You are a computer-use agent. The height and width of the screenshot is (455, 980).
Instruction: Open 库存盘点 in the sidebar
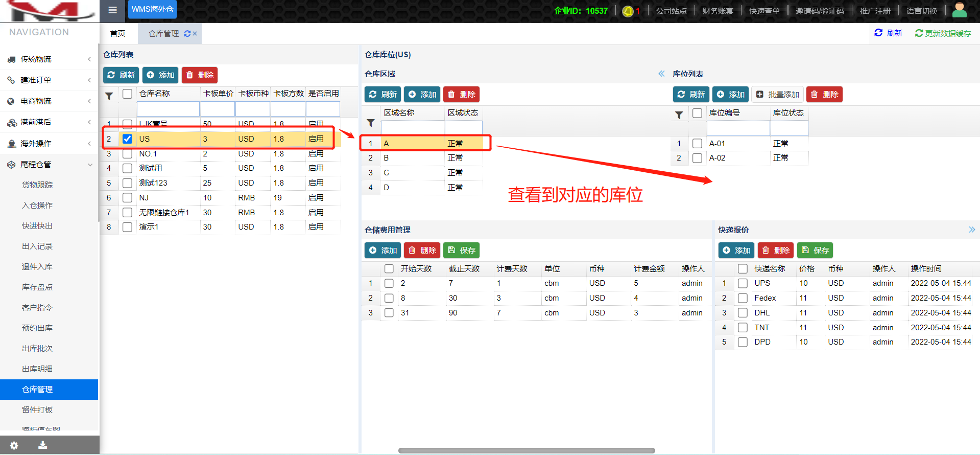[x=37, y=287]
